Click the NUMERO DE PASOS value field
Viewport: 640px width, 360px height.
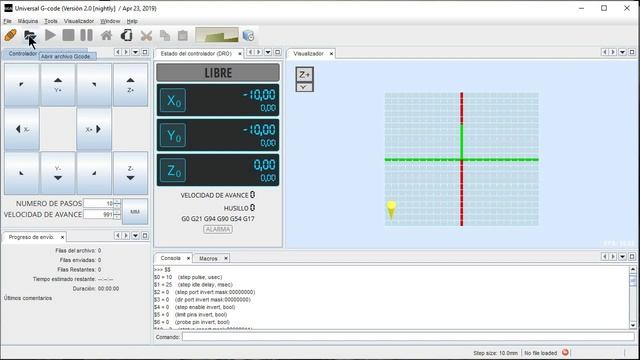pos(98,203)
